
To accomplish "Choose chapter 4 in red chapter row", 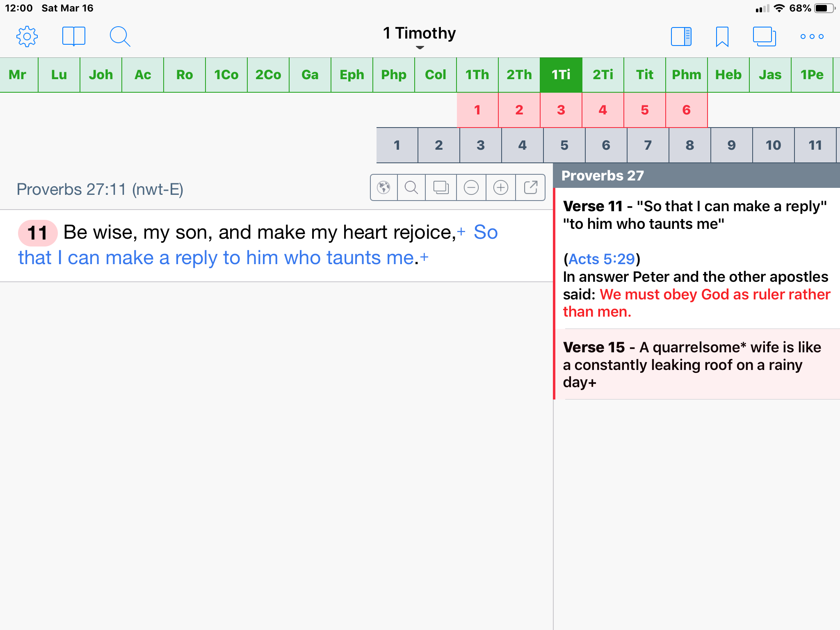I will pyautogui.click(x=603, y=110).
